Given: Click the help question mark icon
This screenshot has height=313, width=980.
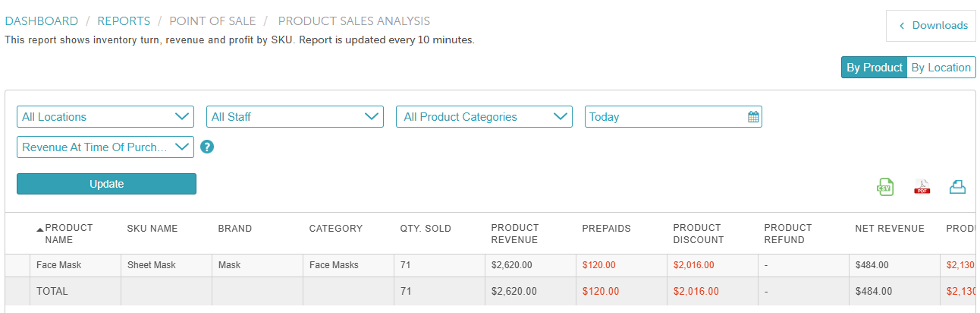Looking at the screenshot, I should point(207,147).
